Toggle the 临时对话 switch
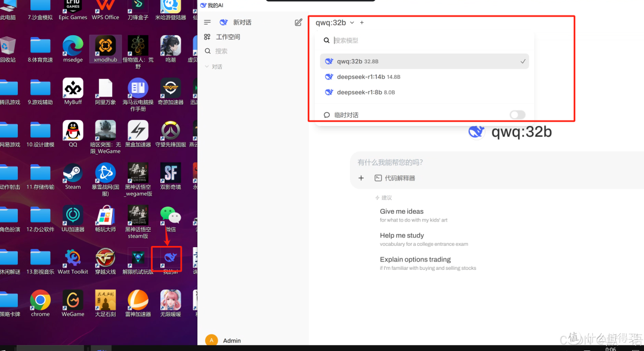The image size is (644, 351). pos(518,115)
